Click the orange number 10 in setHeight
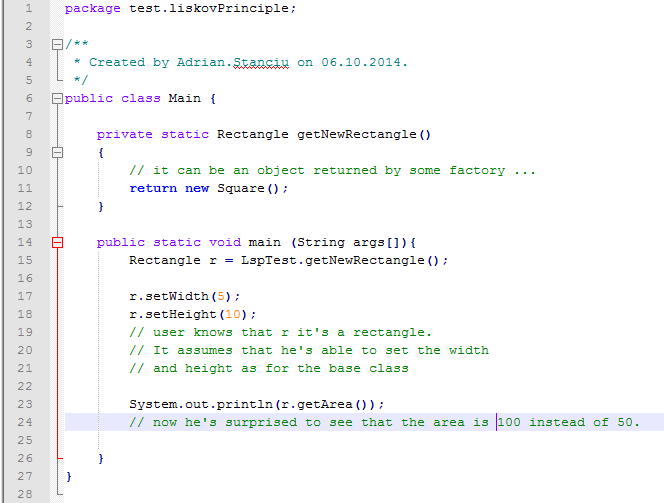The image size is (664, 503). (x=233, y=315)
